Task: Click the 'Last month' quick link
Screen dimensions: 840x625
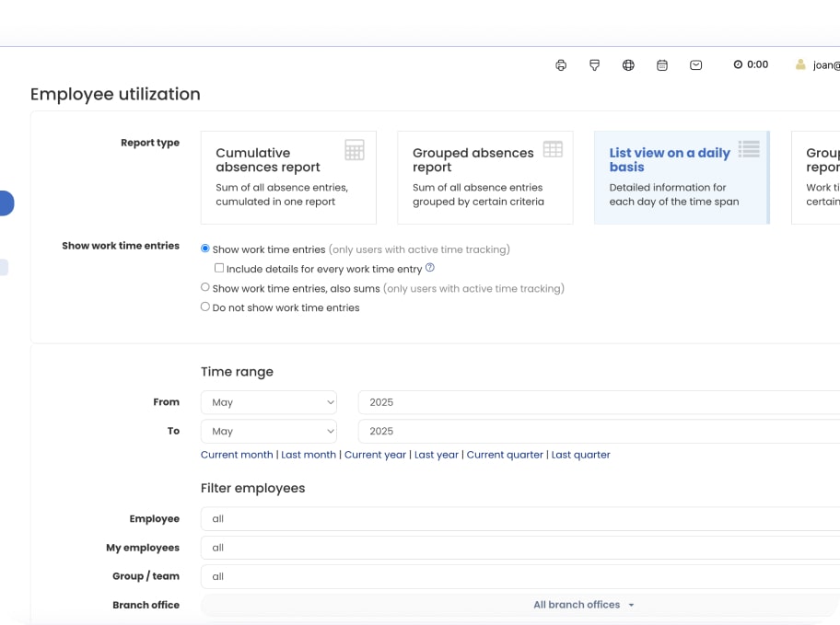Action: coord(309,455)
